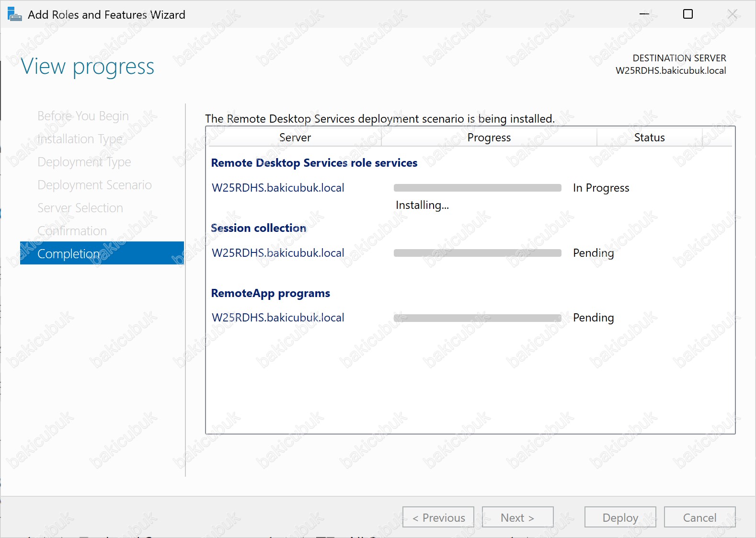Click the Server column header
Image resolution: width=756 pixels, height=538 pixels.
[295, 137]
